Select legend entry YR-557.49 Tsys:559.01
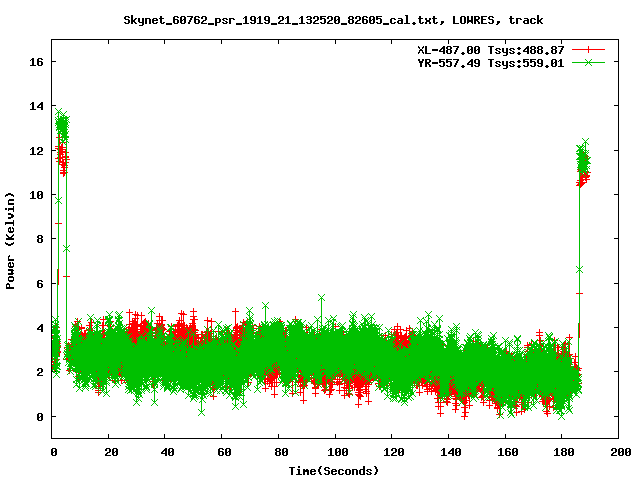 point(491,63)
